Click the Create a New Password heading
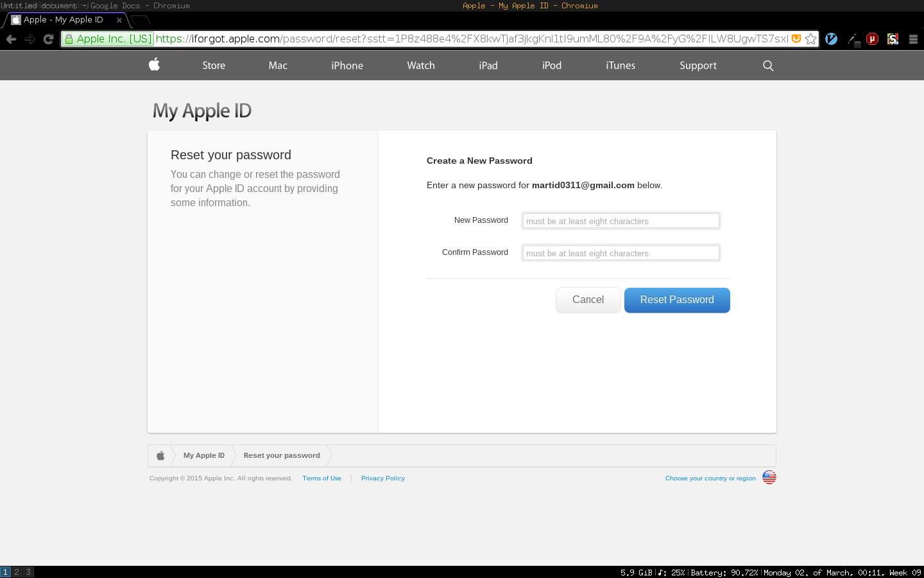Viewport: 924px width, 578px height. click(479, 161)
